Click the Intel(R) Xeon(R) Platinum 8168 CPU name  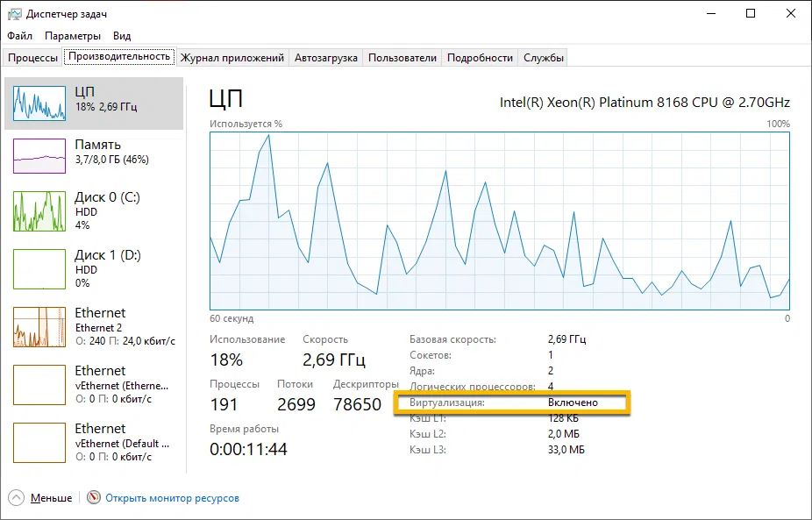coord(645,102)
